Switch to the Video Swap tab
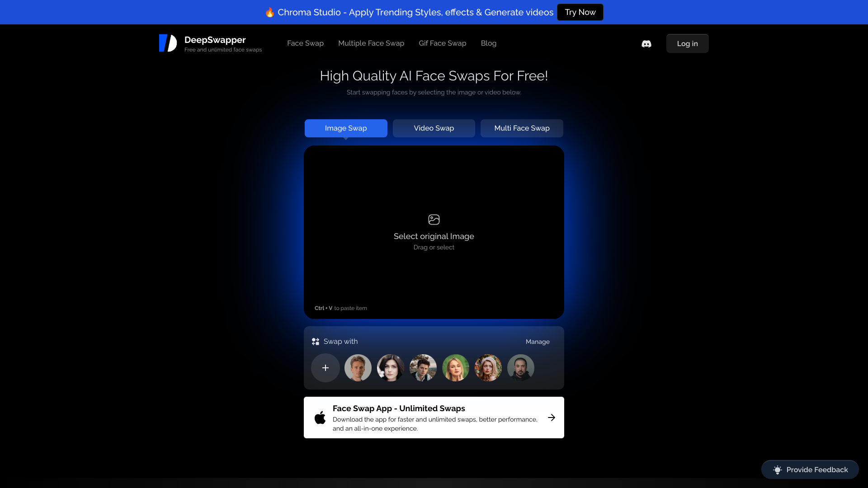 click(x=434, y=128)
